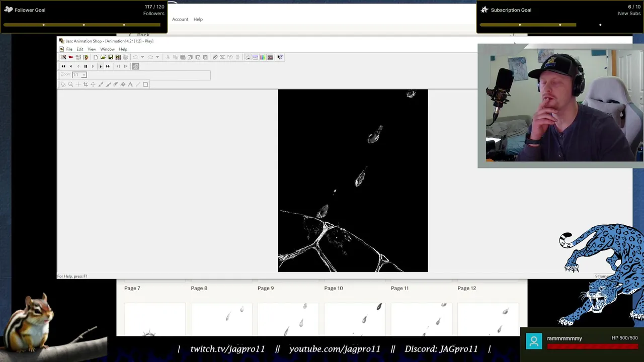Create a new animation with blank page icon

(96, 57)
